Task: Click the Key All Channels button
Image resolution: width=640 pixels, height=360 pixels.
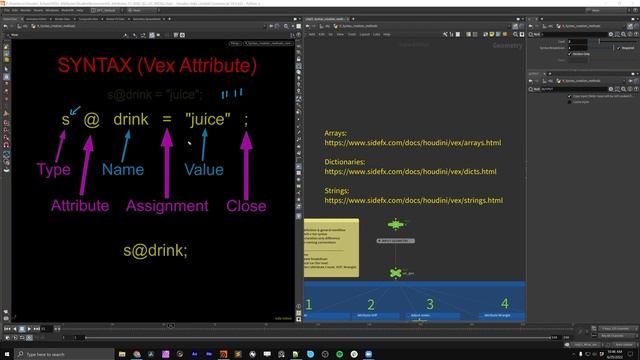Action: (x=618, y=336)
